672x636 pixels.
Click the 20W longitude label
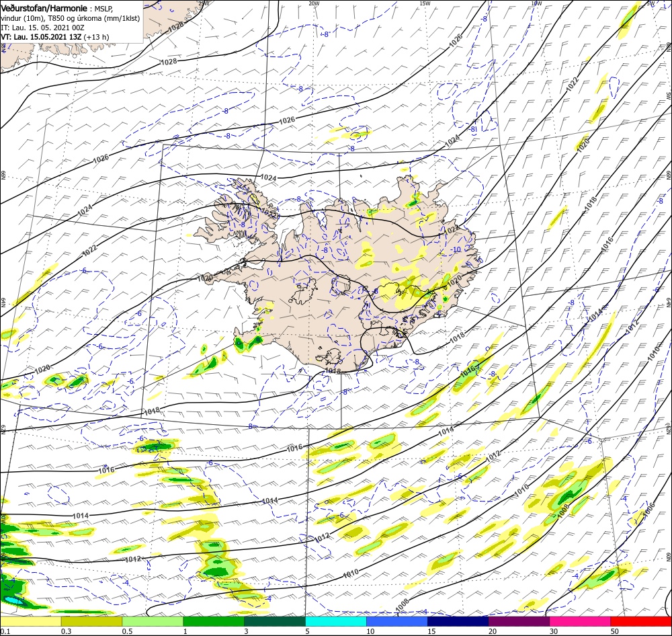[314, 3]
